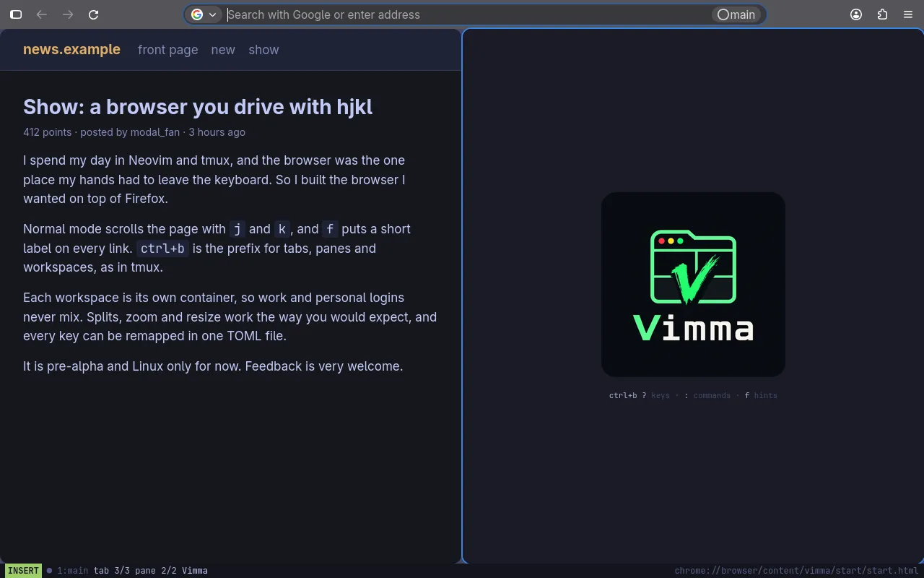Click the k key code chip
Screen dimensions: 924x578
click(x=282, y=229)
